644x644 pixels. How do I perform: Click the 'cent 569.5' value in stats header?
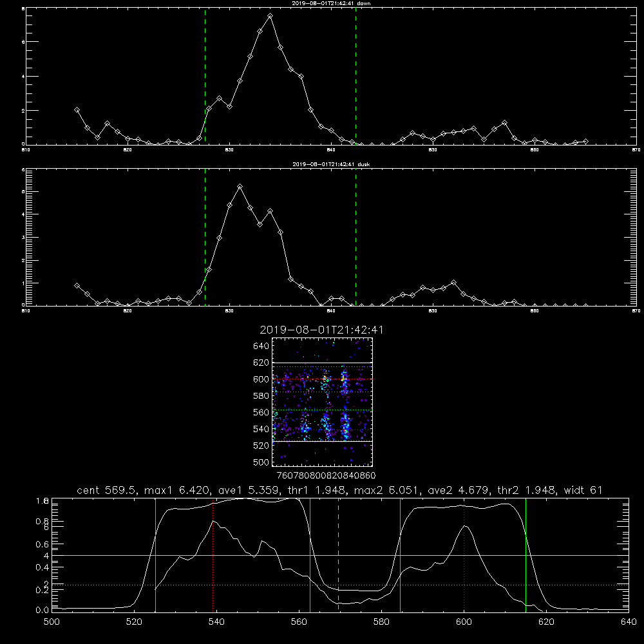(x=107, y=490)
